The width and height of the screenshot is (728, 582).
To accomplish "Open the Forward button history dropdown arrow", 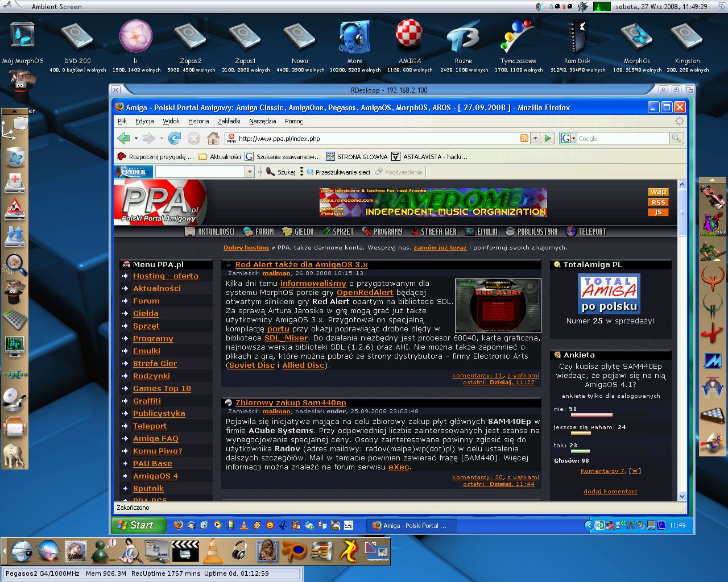I will pos(162,138).
